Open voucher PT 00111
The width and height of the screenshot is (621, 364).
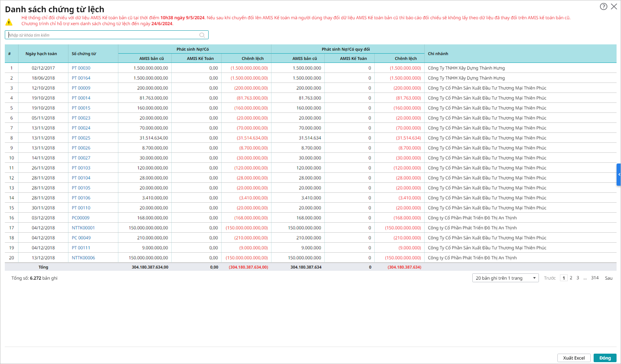click(x=81, y=248)
